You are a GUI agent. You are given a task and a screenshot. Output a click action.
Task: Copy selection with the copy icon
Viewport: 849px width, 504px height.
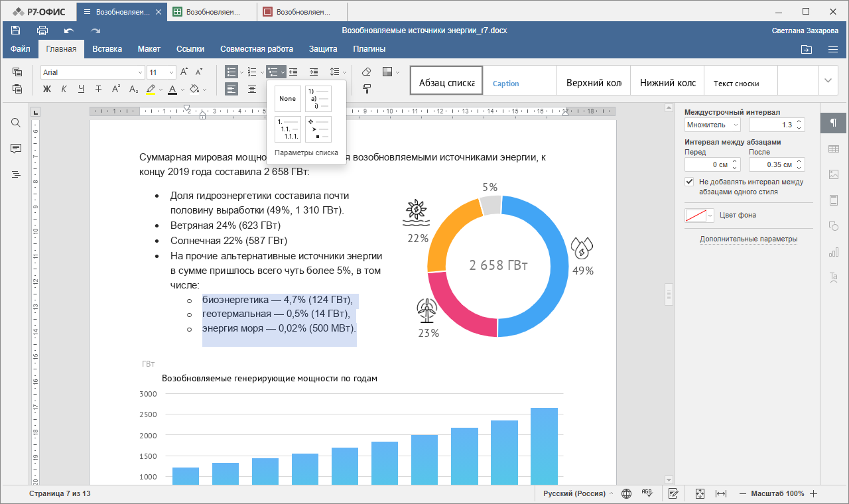point(17,72)
